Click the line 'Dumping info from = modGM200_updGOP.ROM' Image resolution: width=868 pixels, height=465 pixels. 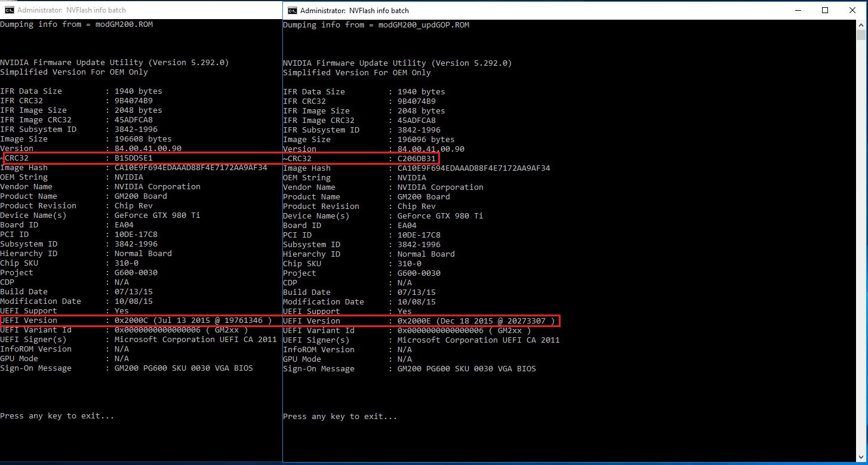(376, 25)
